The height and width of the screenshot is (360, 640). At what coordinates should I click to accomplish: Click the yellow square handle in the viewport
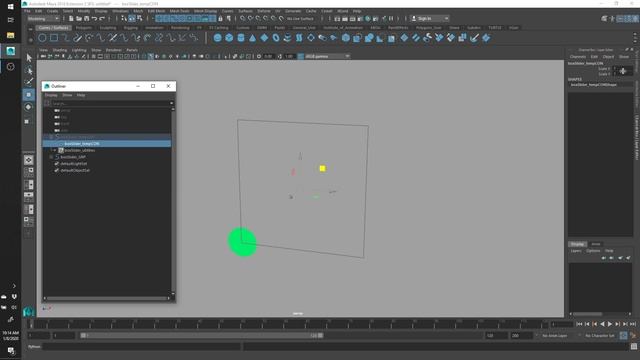[x=322, y=168]
